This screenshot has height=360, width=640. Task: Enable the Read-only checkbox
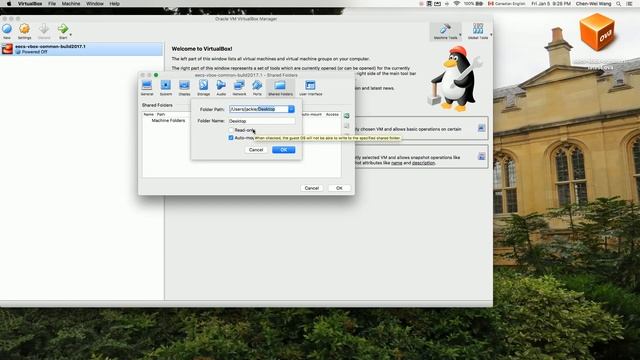pos(231,130)
